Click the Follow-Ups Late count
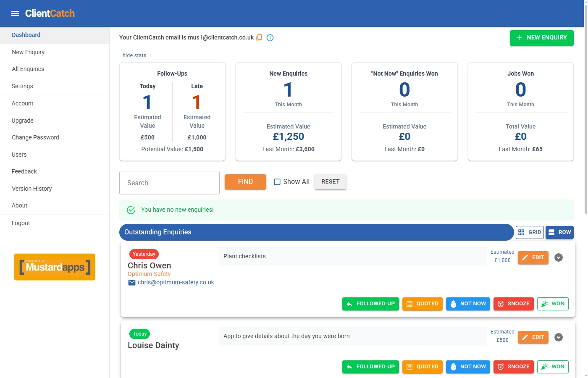The height and width of the screenshot is (378, 588). 197,102
